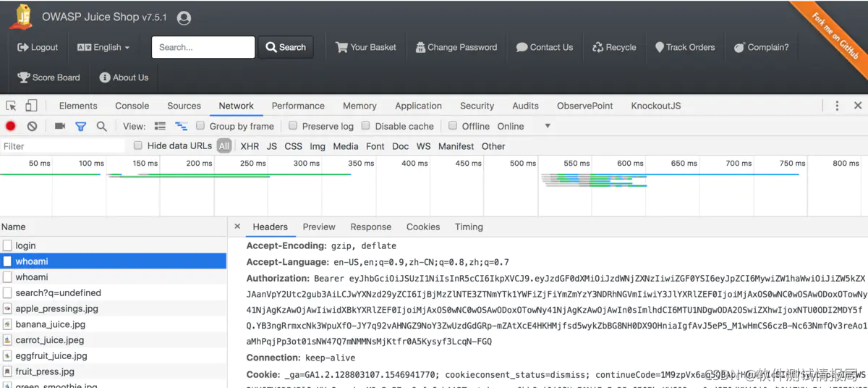The width and height of the screenshot is (868, 388).
Task: Enable Preserve log checkbox
Action: tap(293, 126)
